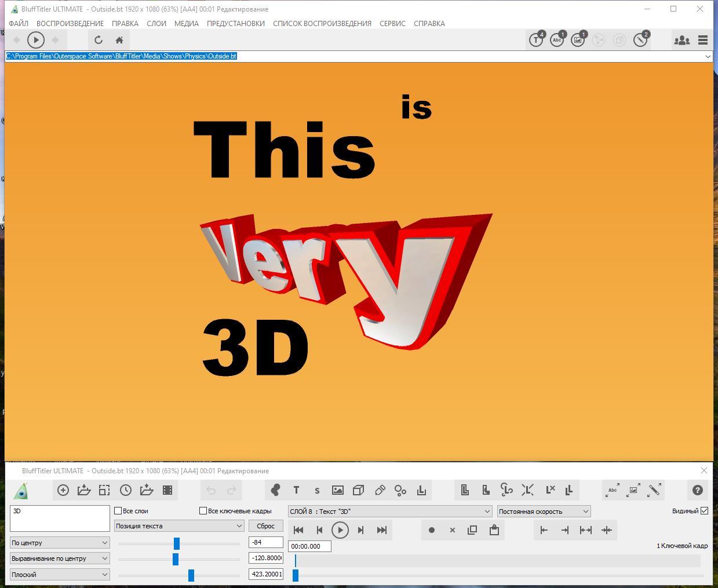Click the clock duration icon
Viewport: 718px width, 588px height.
pos(126,490)
